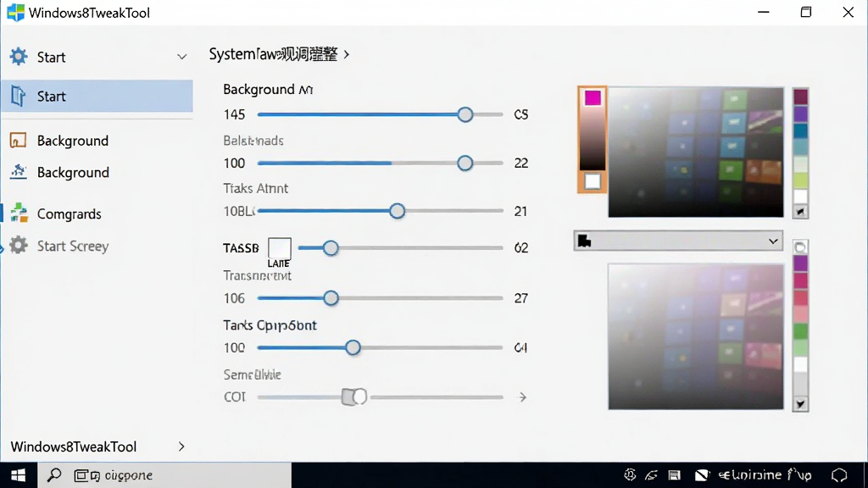Click the colorful Comgrards icon
This screenshot has width=868, height=488.
pos(19,213)
